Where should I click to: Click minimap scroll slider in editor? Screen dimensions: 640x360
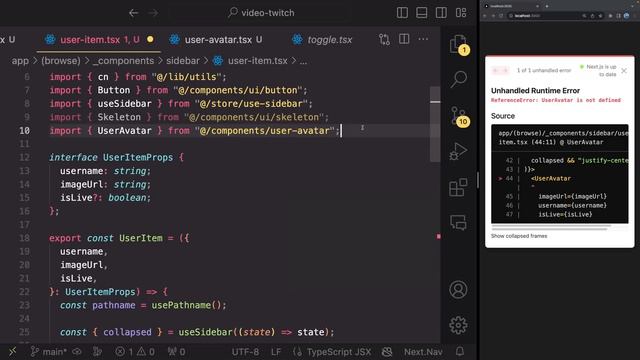(435, 124)
